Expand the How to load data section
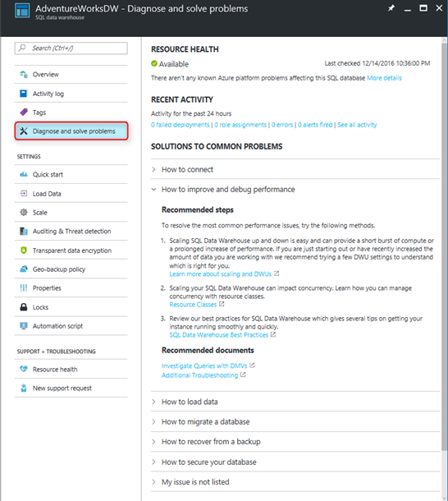 [x=295, y=402]
